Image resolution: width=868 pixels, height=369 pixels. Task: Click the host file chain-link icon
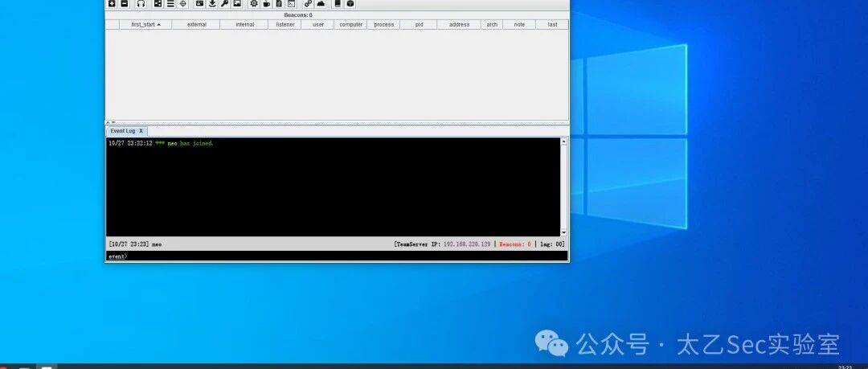pyautogui.click(x=309, y=4)
